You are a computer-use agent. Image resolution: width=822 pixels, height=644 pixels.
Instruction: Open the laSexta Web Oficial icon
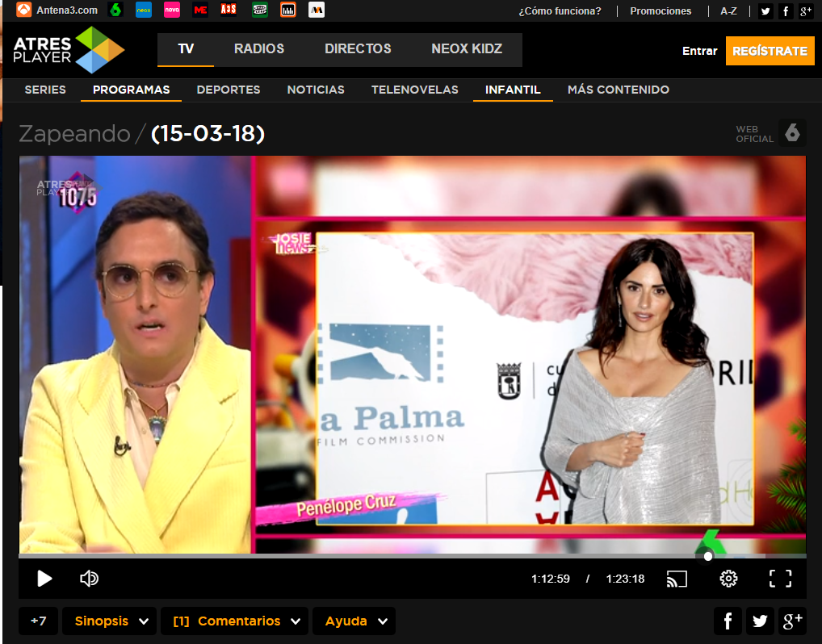point(791,133)
